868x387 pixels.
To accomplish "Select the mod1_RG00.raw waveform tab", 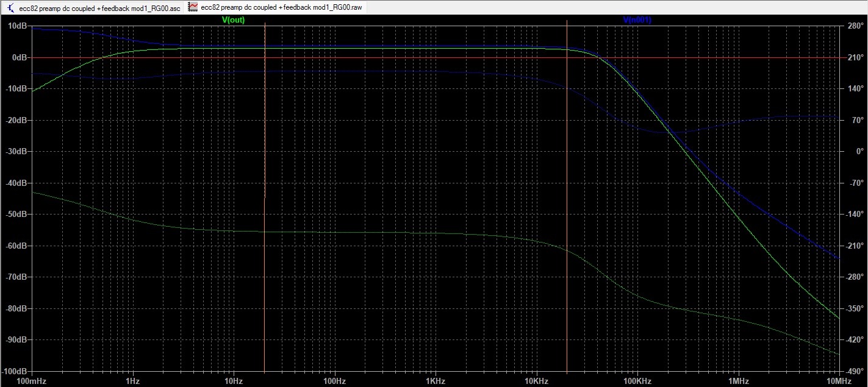I will 276,7.
